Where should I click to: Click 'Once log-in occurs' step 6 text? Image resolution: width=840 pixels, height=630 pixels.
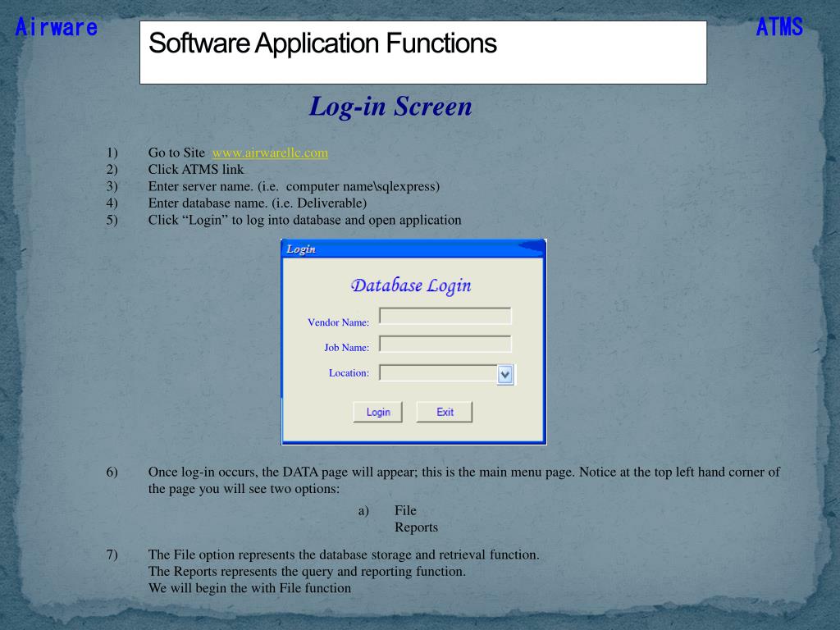tap(464, 480)
